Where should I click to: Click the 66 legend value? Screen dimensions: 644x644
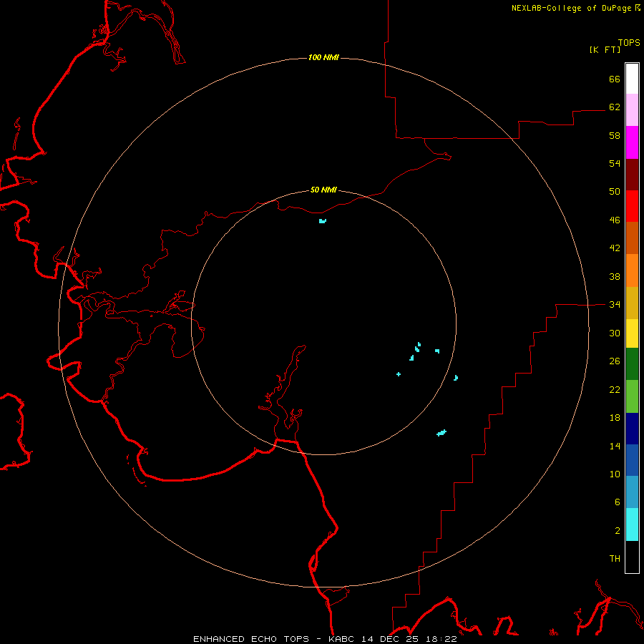click(615, 79)
